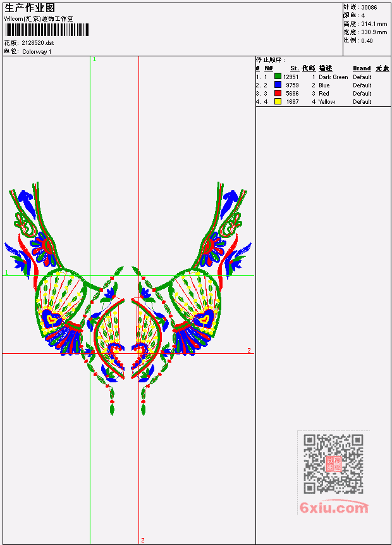
Task: Click Default brand in Red row
Action: tap(362, 94)
